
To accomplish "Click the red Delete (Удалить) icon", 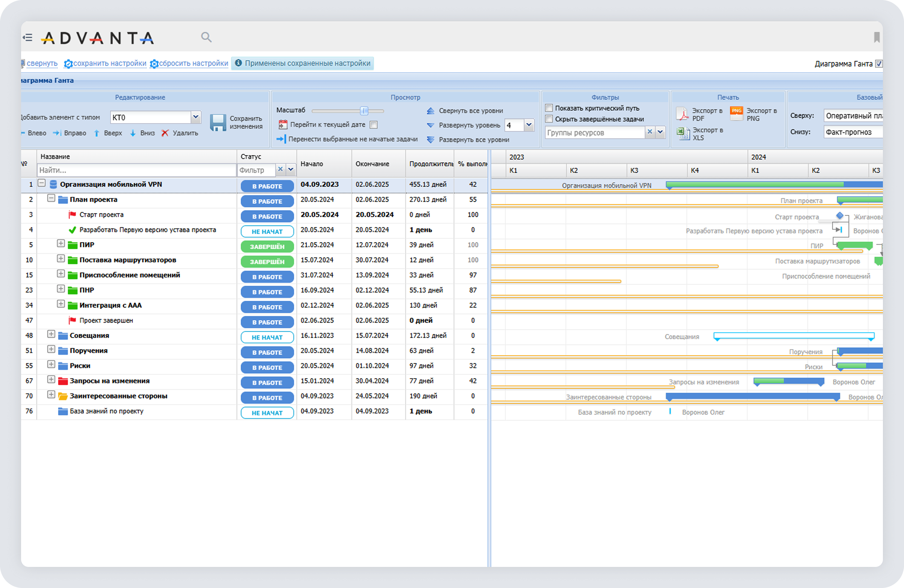I will pyautogui.click(x=165, y=133).
